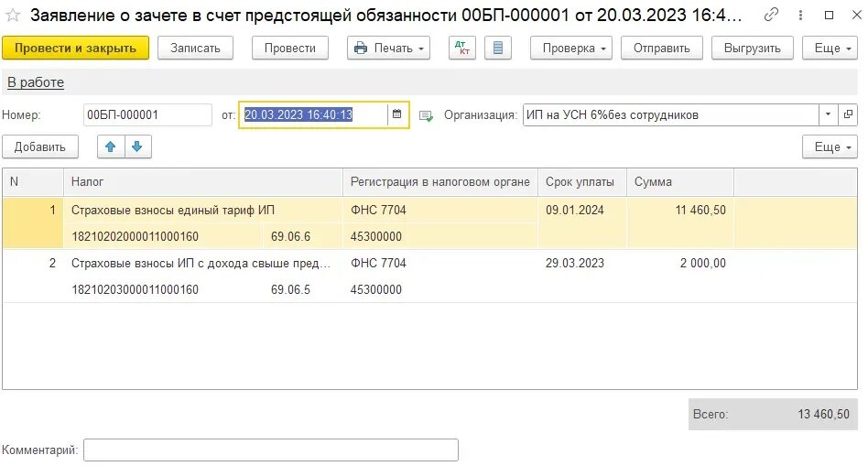Click the Номер field 00БП-000001
Viewport: 868px width, 466px height.
pyautogui.click(x=147, y=114)
